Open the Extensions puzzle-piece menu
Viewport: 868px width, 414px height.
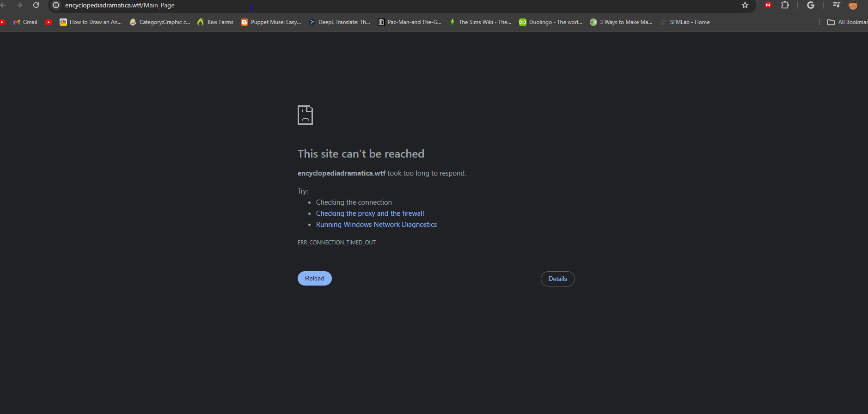pos(785,5)
